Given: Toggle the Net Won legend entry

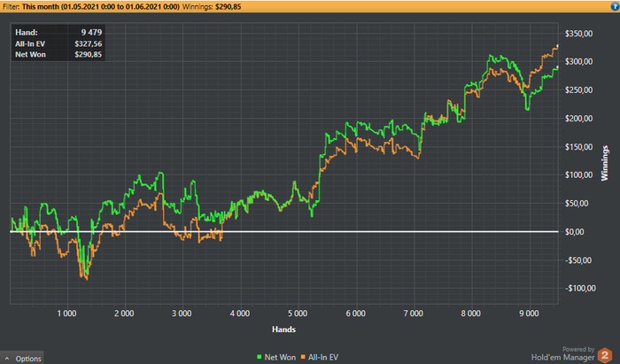Looking at the screenshot, I should click(x=276, y=357).
